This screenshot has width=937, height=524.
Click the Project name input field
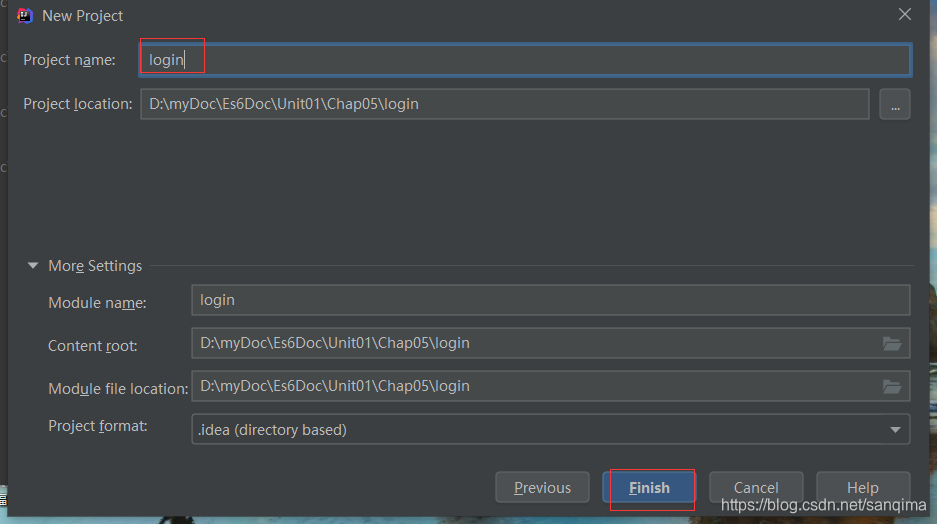point(525,60)
